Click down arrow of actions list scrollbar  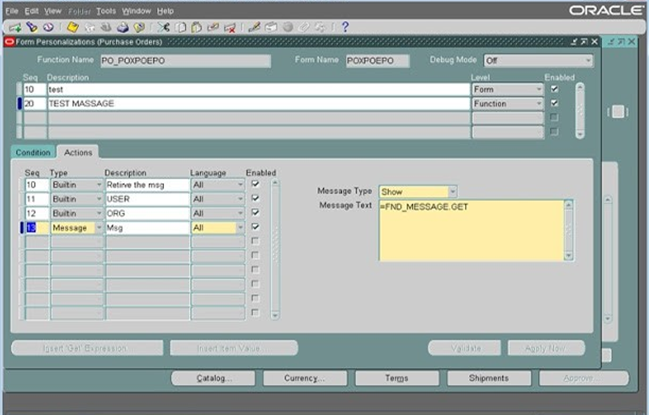[275, 316]
